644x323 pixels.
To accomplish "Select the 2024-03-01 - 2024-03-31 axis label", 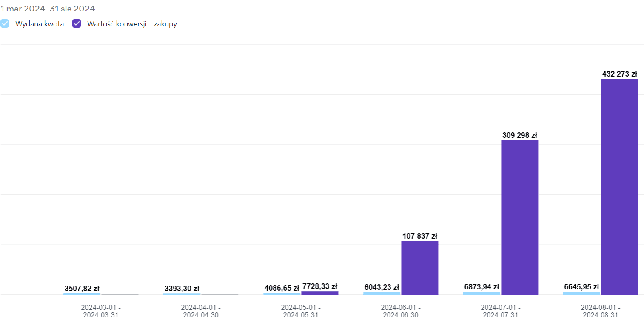I will point(101,311).
